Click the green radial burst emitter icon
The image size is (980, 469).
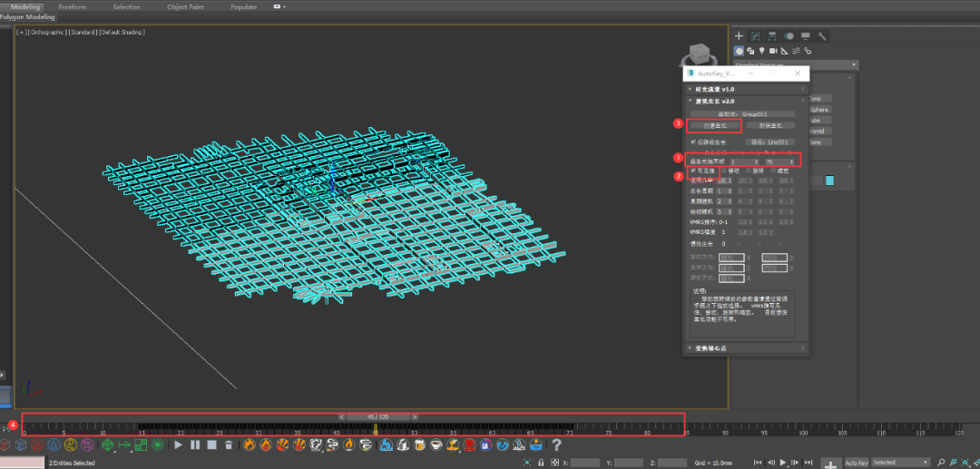pos(158,445)
